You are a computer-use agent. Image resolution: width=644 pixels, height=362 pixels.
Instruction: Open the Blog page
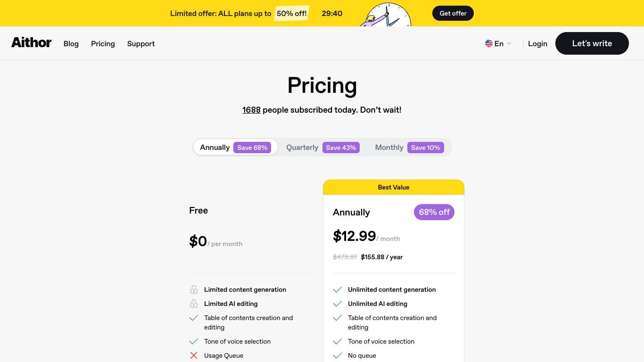point(71,43)
